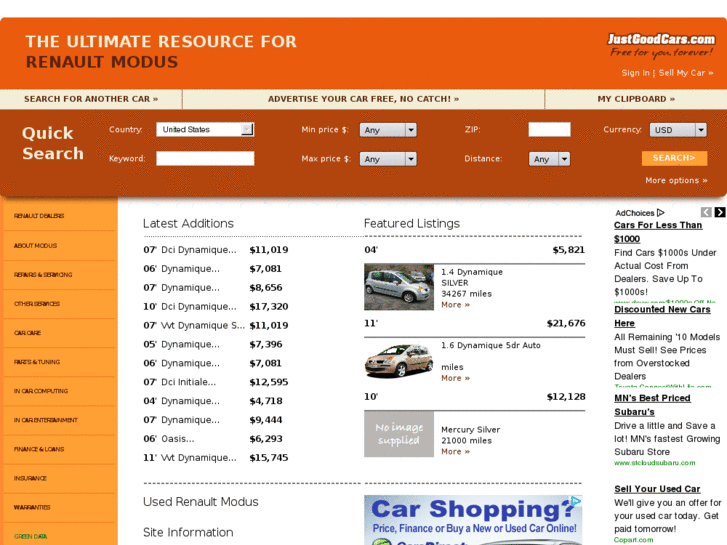The image size is (727, 545).
Task: Go to previous ad with left arrow
Action: click(706, 212)
